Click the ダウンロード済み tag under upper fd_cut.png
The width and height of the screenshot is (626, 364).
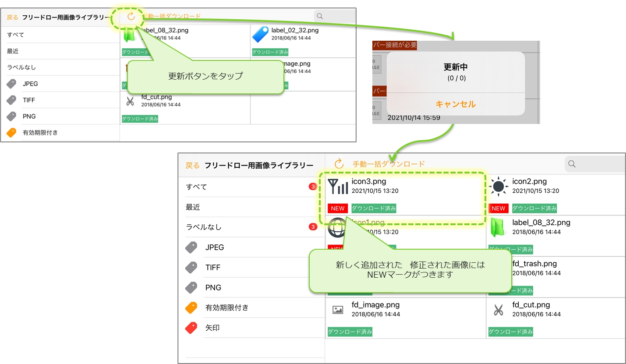140,119
